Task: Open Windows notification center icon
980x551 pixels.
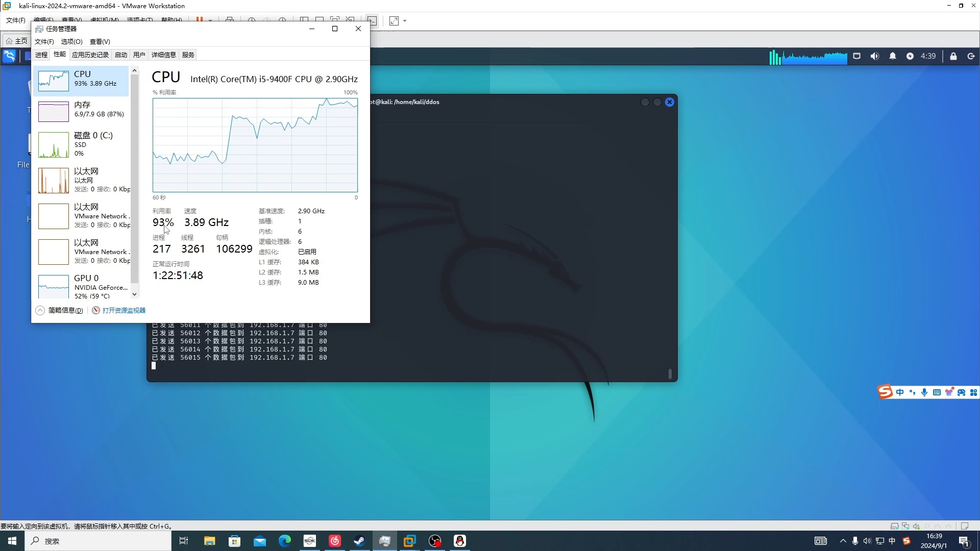Action: tap(965, 541)
